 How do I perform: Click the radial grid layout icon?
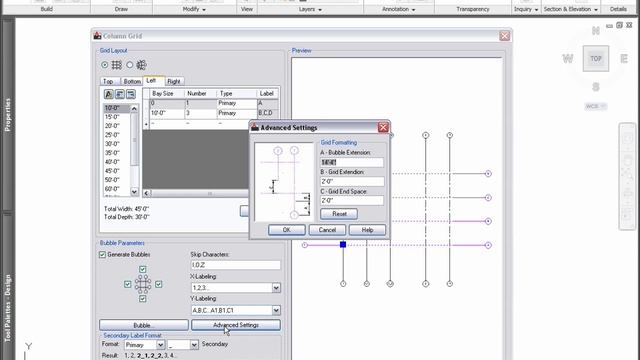click(x=141, y=64)
